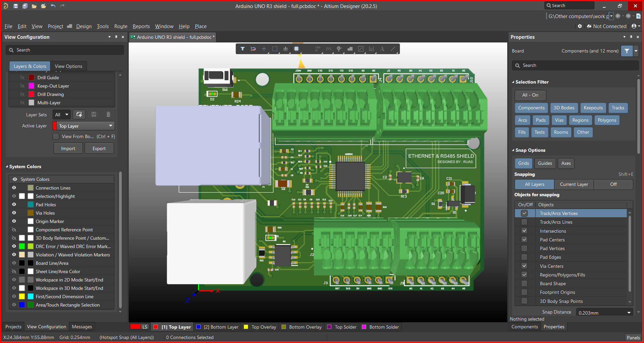Click the Place Keepout icon in Active Bar
Screen dimensions: 644x343
pos(361,49)
